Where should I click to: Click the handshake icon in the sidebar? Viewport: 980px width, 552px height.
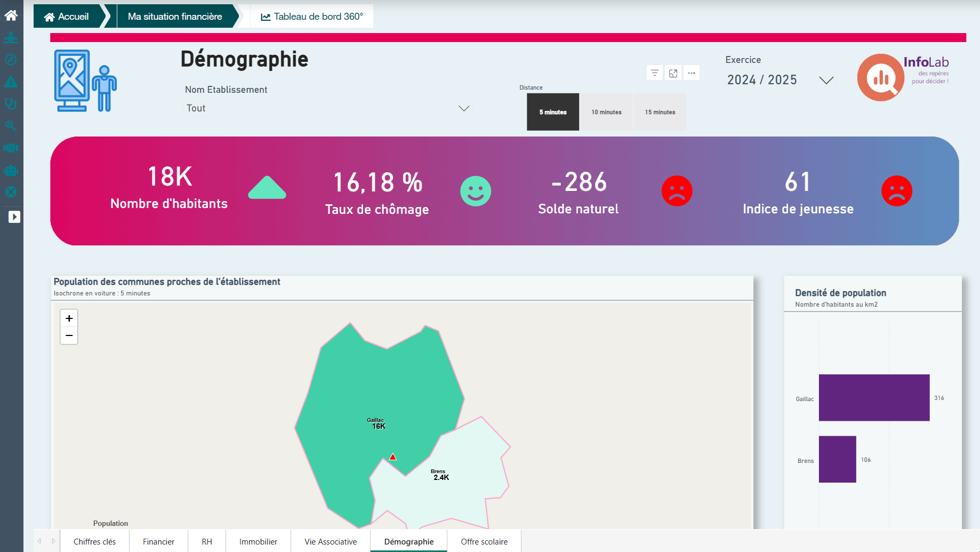[11, 148]
